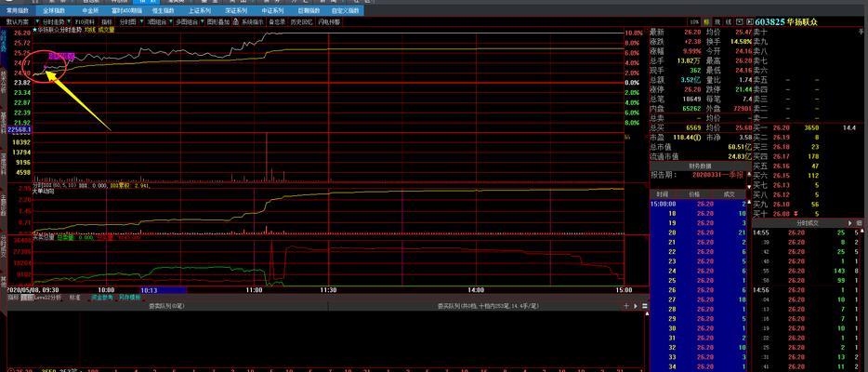Click the 分时成交 panel header

click(808, 222)
